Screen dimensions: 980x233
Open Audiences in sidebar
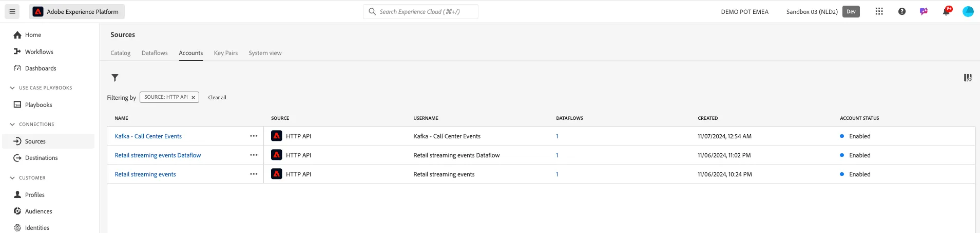click(x=39, y=211)
